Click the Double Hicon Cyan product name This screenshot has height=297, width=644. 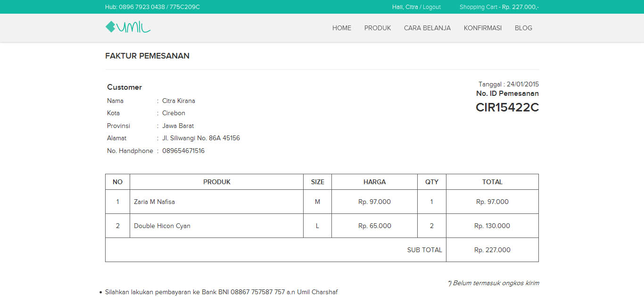[x=162, y=226]
